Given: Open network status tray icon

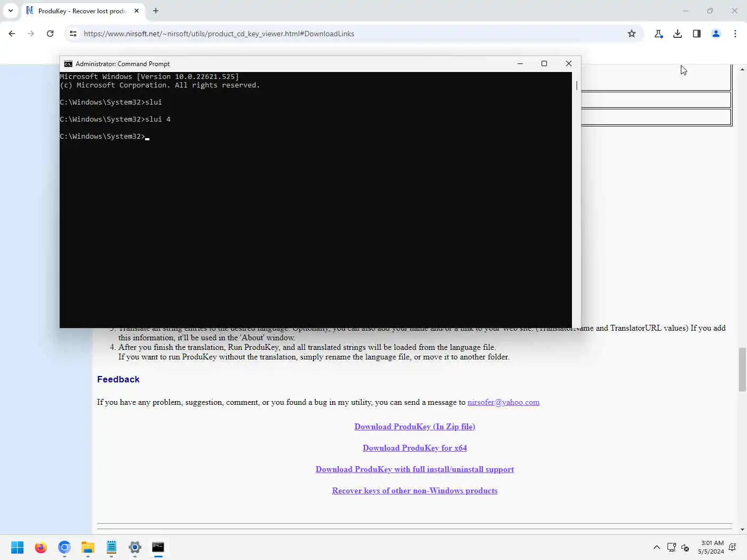Looking at the screenshot, I should (672, 547).
